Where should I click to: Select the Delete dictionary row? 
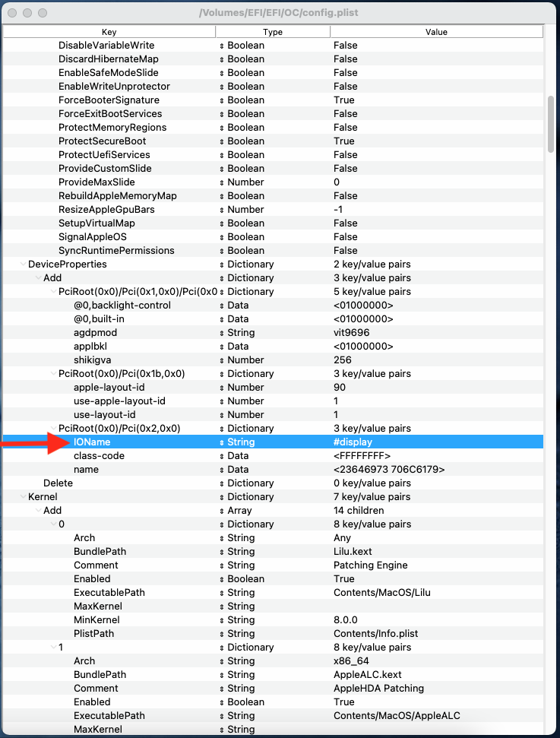pos(273,483)
